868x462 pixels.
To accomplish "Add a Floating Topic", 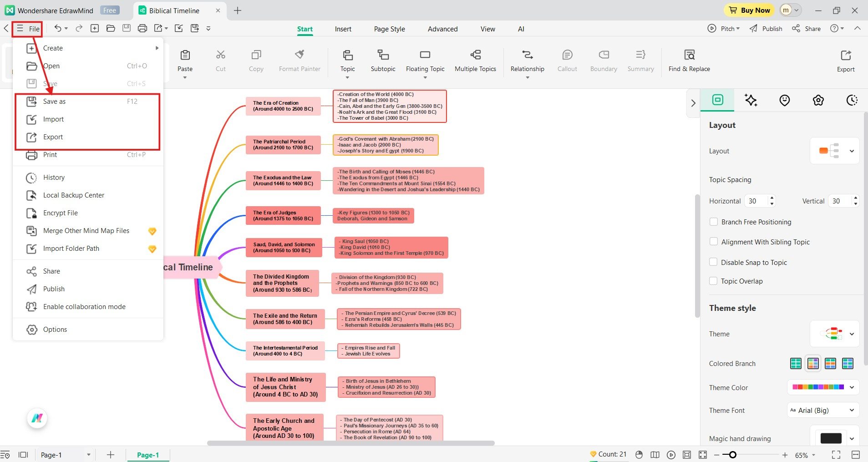I will coord(424,61).
